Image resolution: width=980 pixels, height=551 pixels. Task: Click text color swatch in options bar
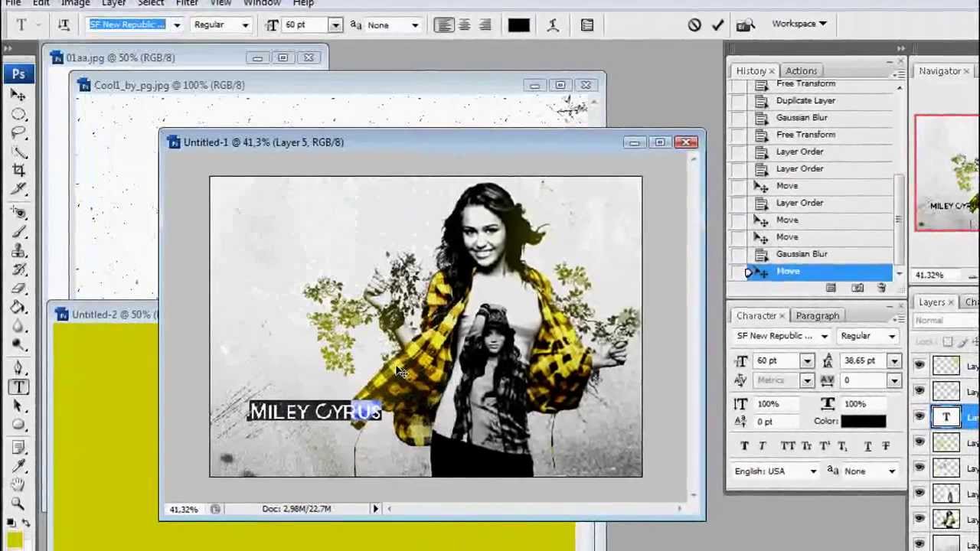[518, 25]
